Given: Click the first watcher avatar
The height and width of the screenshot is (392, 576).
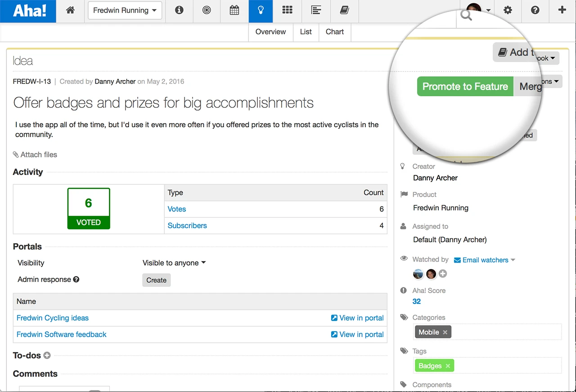Looking at the screenshot, I should pyautogui.click(x=418, y=274).
